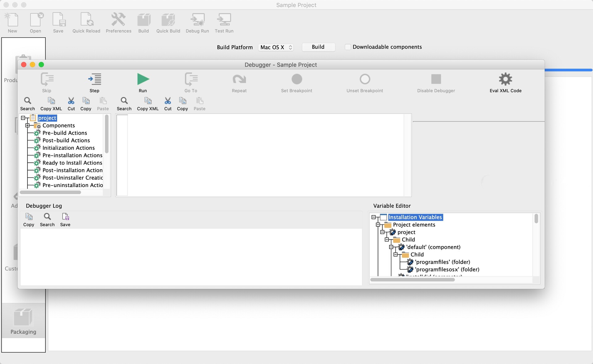Collapse the 'default' (component) node

(x=391, y=247)
